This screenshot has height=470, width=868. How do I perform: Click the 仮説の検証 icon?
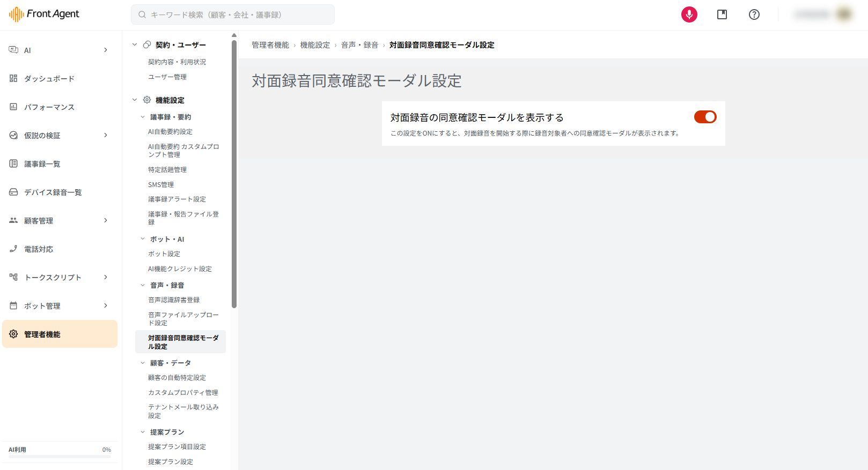pyautogui.click(x=13, y=135)
